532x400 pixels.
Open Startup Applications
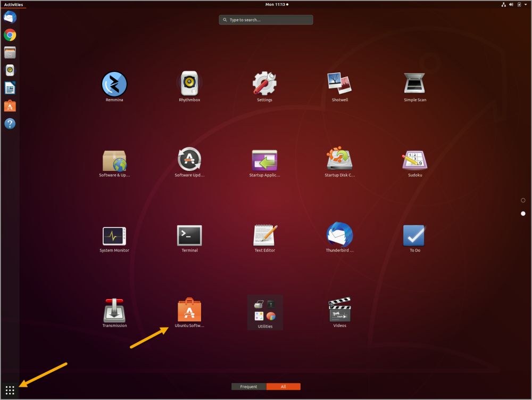[x=264, y=162]
